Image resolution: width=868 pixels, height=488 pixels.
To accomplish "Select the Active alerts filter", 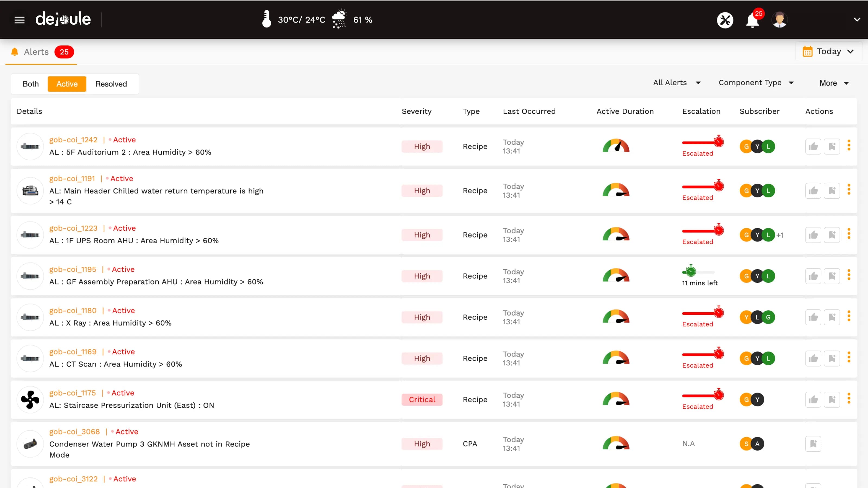I will (67, 84).
